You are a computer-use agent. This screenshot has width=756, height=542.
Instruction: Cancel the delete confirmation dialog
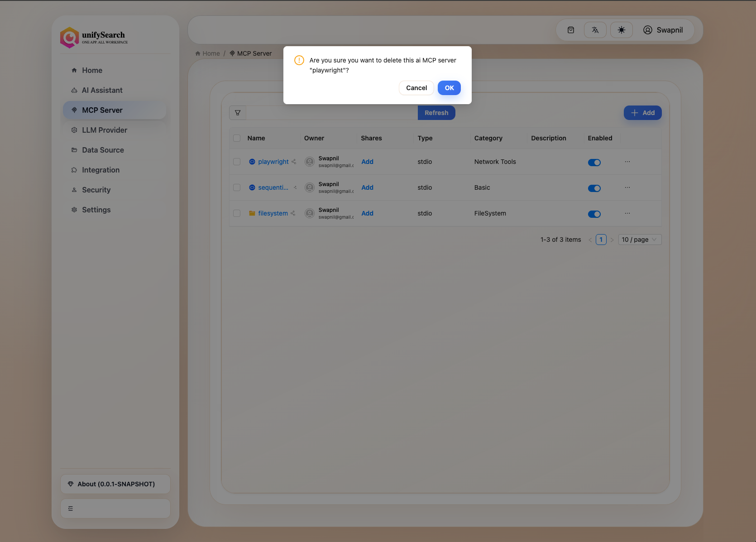(x=416, y=88)
